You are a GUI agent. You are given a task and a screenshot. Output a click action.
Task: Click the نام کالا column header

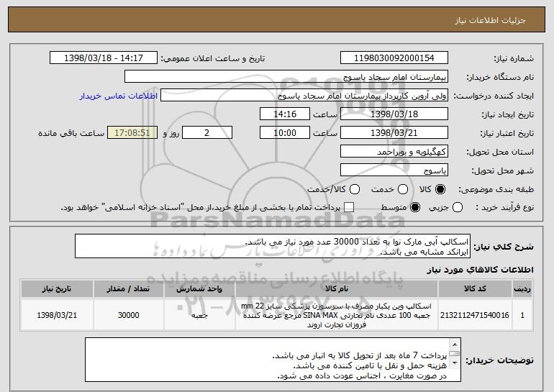click(337, 289)
